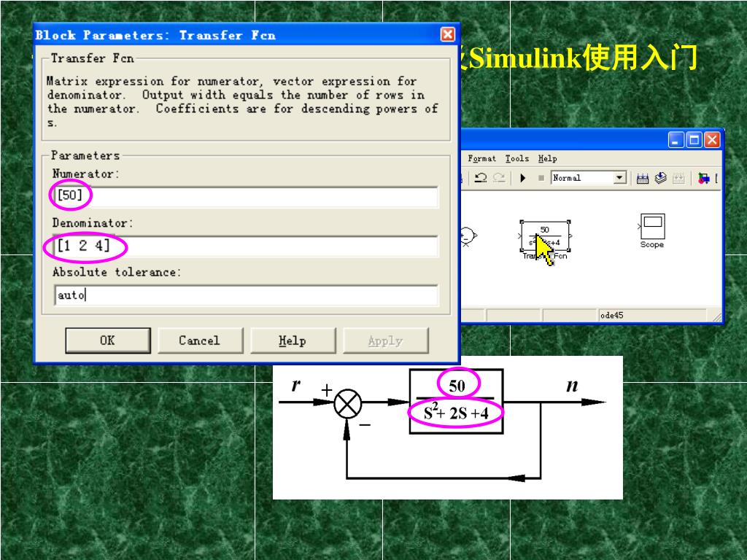Image resolution: width=747 pixels, height=560 pixels.
Task: Open the Normal simulation mode dropdown
Action: [619, 178]
